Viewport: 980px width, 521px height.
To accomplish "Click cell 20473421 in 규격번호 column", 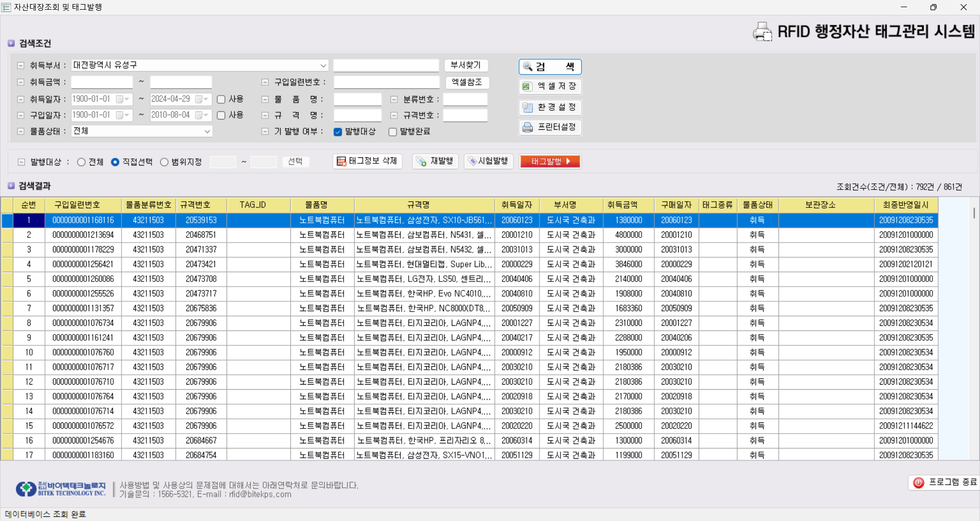I will pos(201,264).
